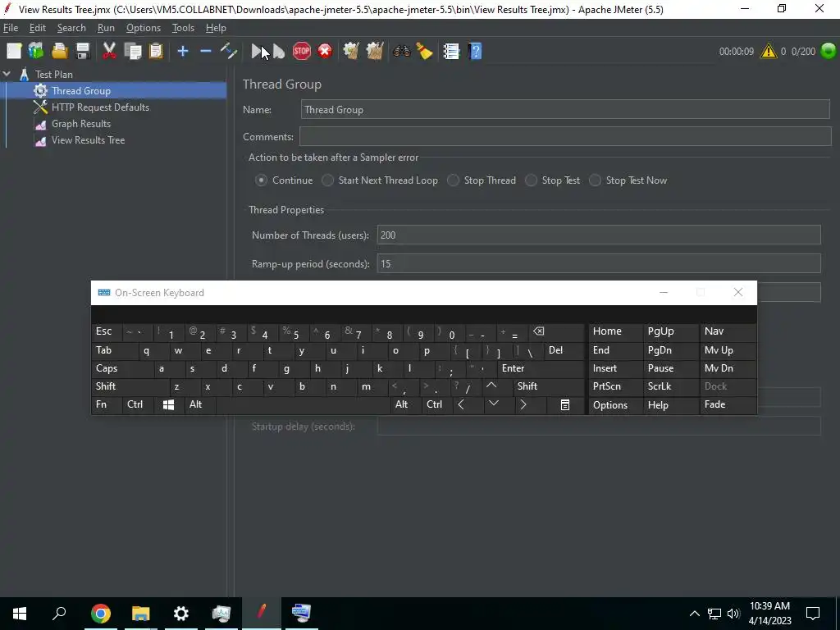Click the Toggle enable/disable icon
The height and width of the screenshot is (630, 840).
[229, 52]
